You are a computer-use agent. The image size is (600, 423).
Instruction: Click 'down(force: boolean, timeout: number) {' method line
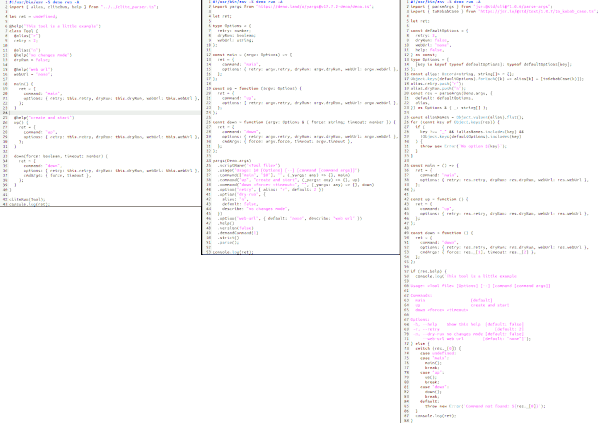(61, 156)
